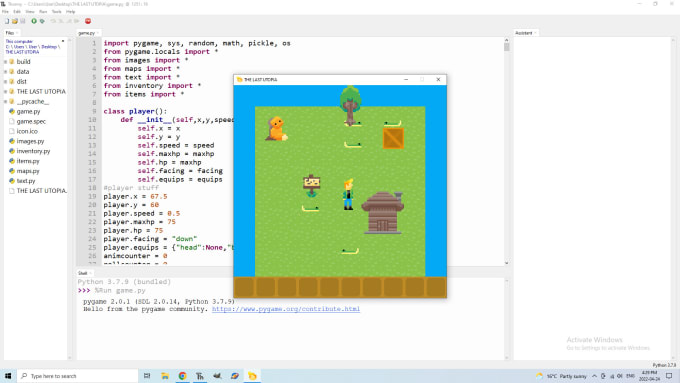Open the pygame.org contribute link
This screenshot has width=680, height=383.
click(286, 309)
